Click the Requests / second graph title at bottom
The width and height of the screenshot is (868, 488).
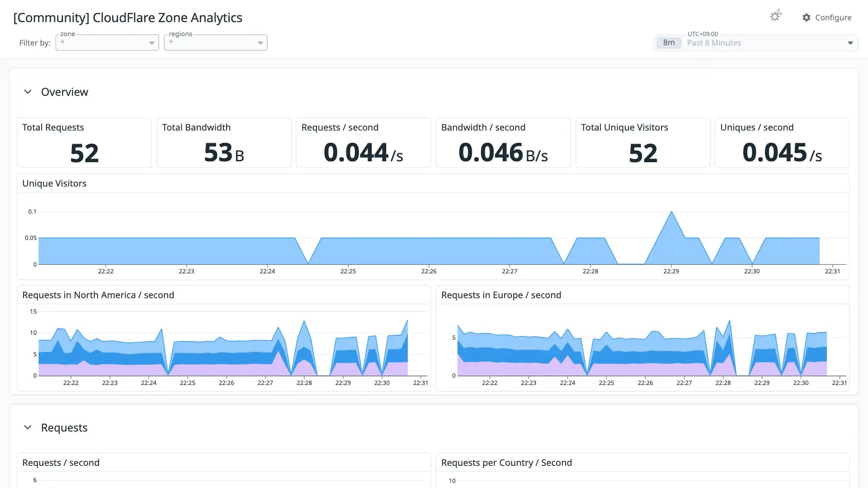tap(61, 463)
